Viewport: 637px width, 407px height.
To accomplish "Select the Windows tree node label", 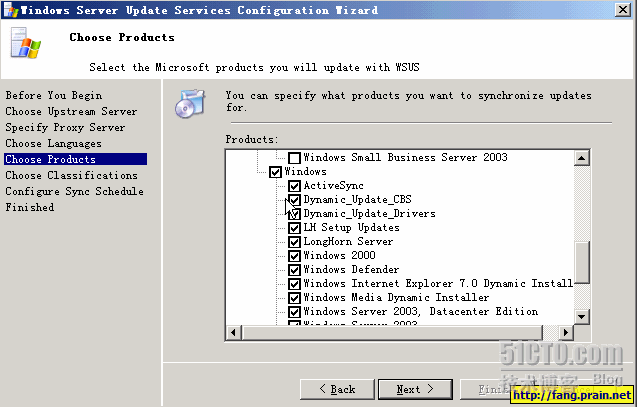I will pyautogui.click(x=305, y=171).
